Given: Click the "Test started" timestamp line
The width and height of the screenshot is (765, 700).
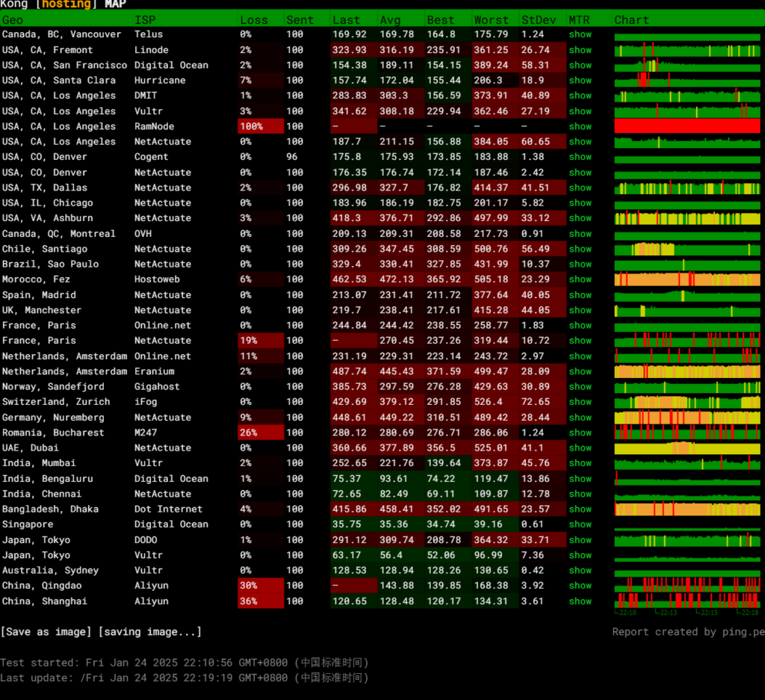Looking at the screenshot, I should (x=185, y=663).
